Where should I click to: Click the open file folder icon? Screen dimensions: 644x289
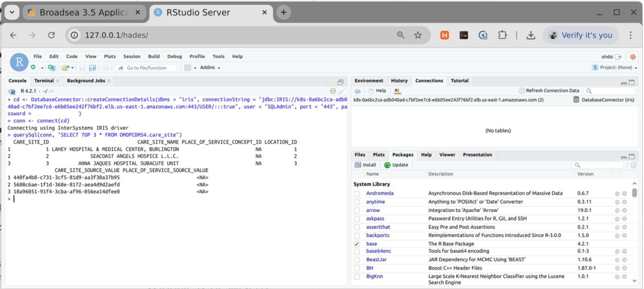[x=65, y=68]
